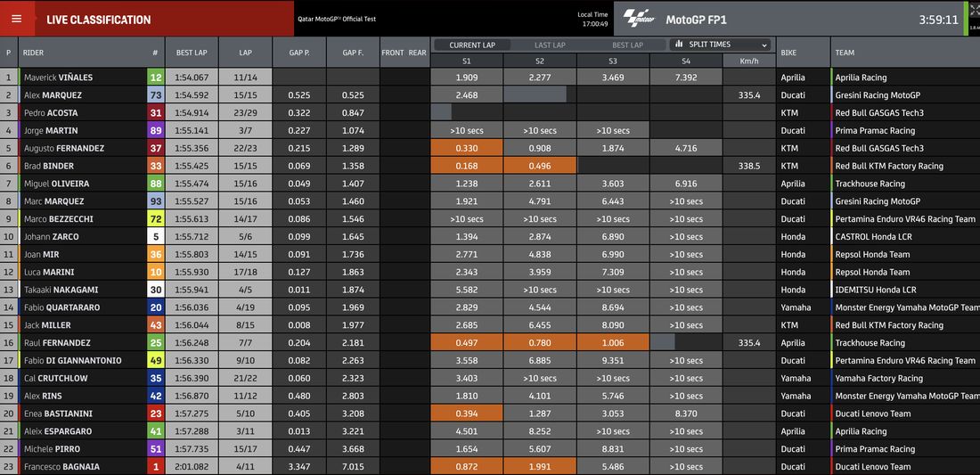Click the S2 progress bar for Alex Marquez

pyautogui.click(x=535, y=94)
